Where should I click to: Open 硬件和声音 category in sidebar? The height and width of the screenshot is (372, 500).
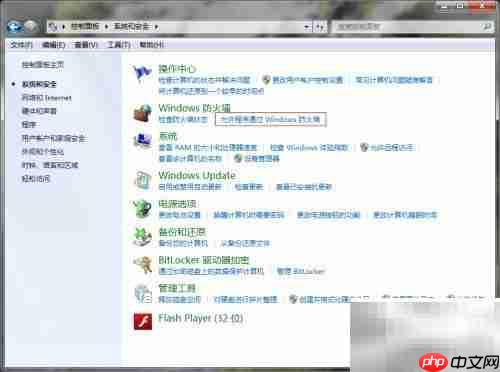[39, 111]
